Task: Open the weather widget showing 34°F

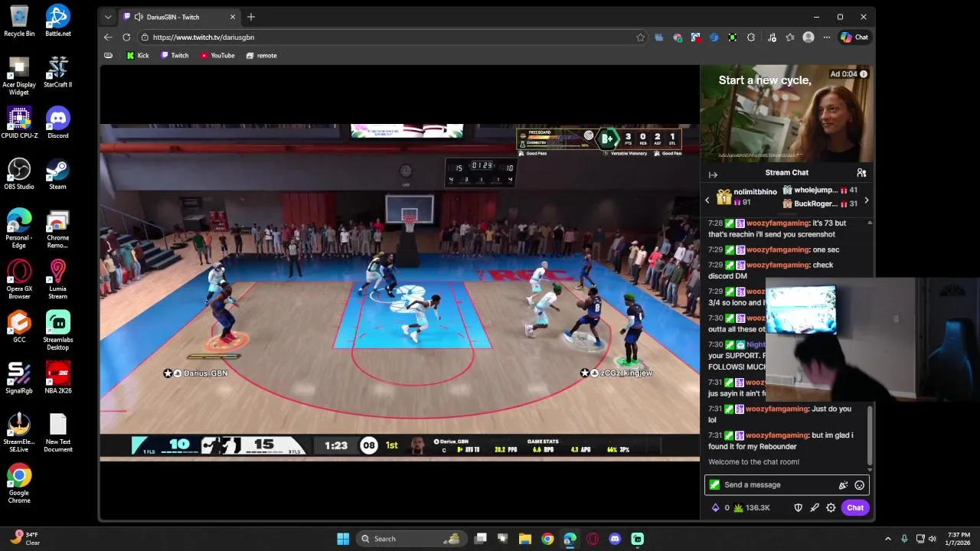Action: pyautogui.click(x=24, y=539)
